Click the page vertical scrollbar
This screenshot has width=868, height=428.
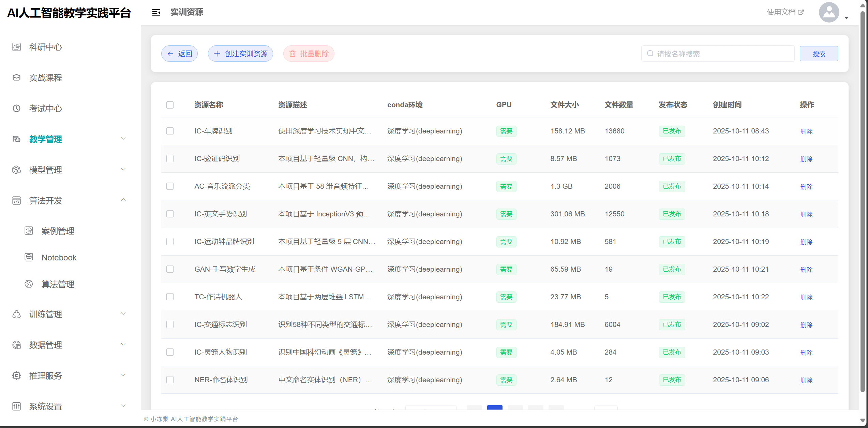pyautogui.click(x=863, y=205)
